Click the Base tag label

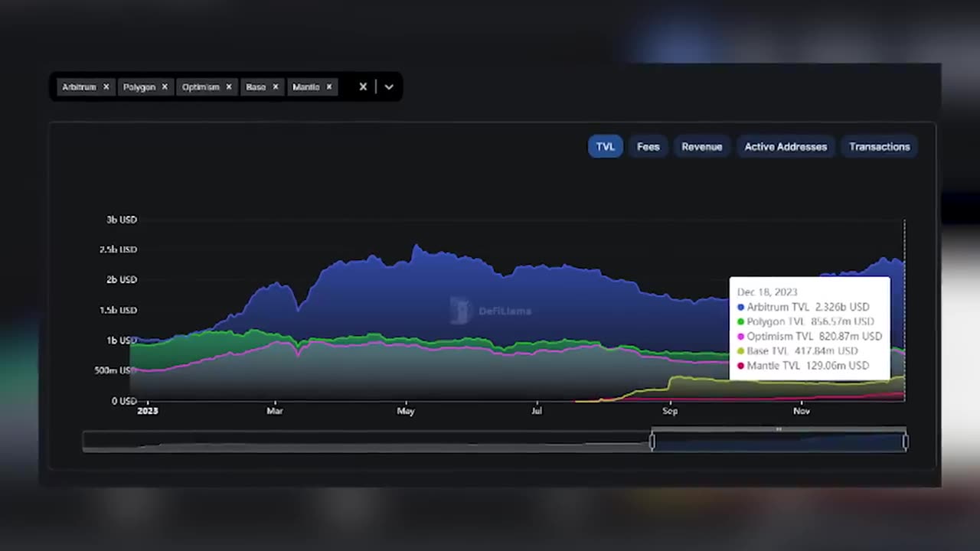point(256,87)
